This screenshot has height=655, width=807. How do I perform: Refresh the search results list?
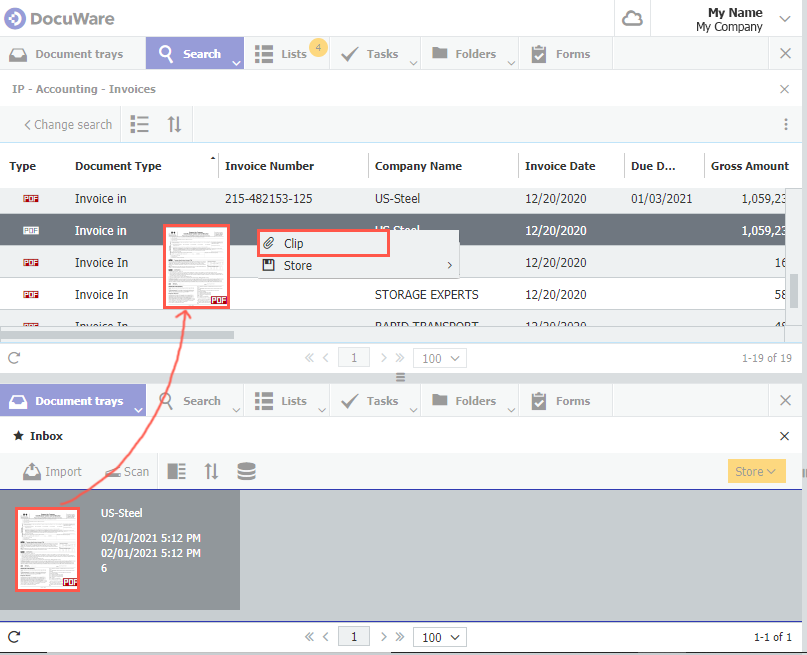[x=14, y=357]
